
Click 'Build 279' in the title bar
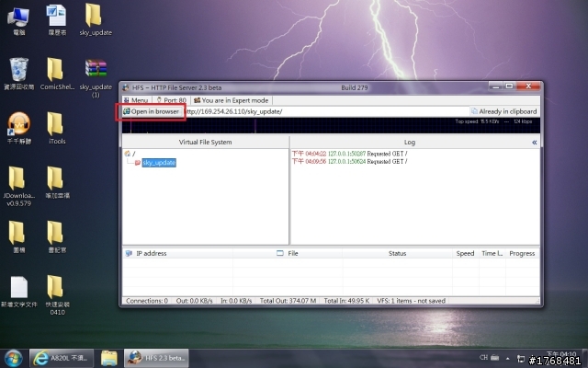355,88
